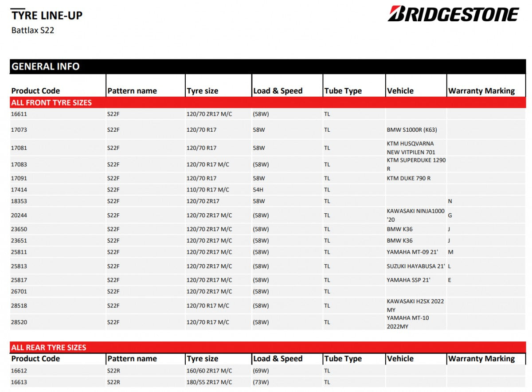Select product code 23651

click(x=19, y=241)
